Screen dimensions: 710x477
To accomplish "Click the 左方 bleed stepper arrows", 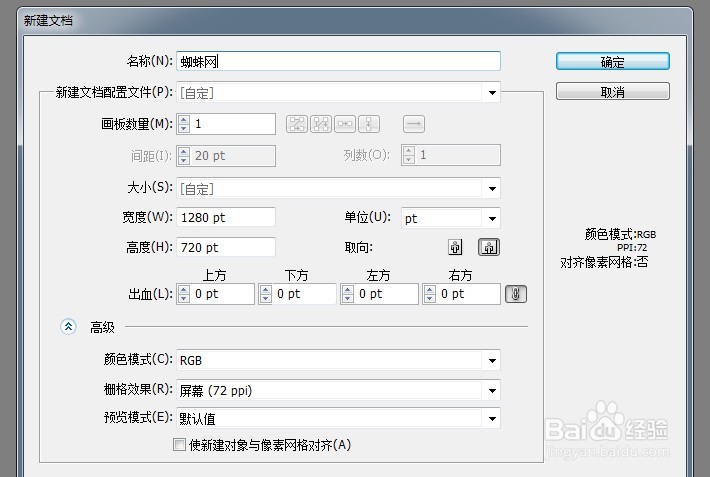I will [x=347, y=294].
